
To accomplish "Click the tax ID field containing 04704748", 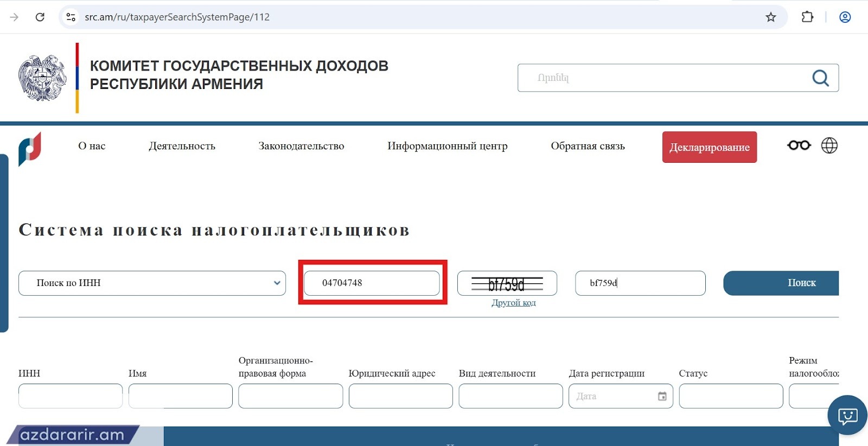I will pos(372,283).
